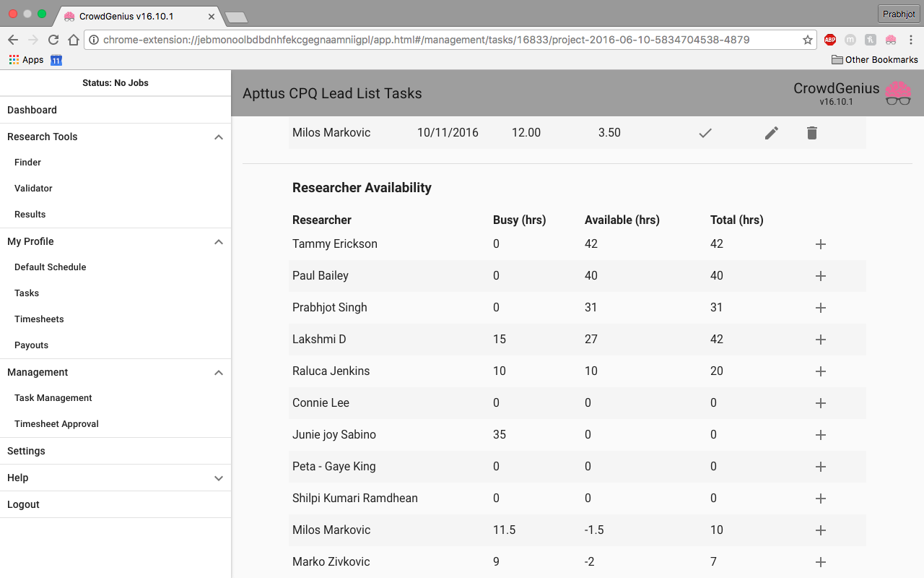Add Tammy Erickson with the plus icon
The height and width of the screenshot is (578, 924).
click(x=820, y=244)
